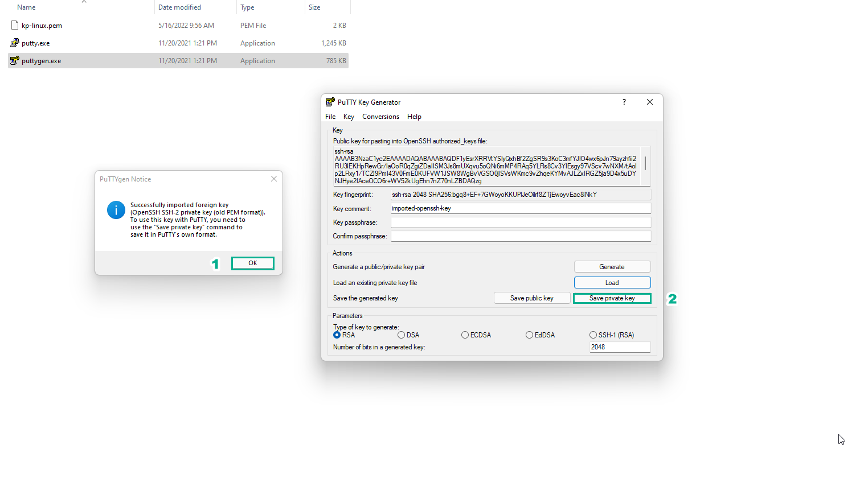Select the RSA key type
The width and height of the screenshot is (868, 499).
click(x=337, y=335)
